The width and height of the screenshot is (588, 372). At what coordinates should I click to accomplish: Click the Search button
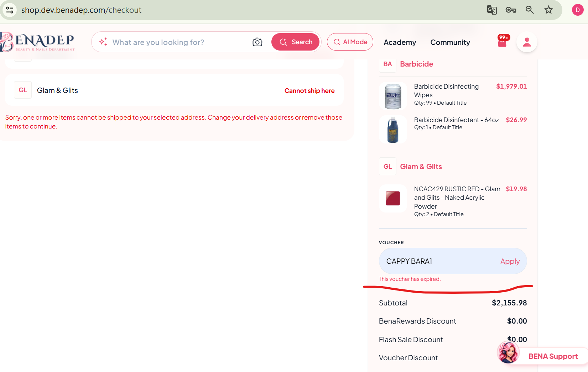tap(295, 42)
